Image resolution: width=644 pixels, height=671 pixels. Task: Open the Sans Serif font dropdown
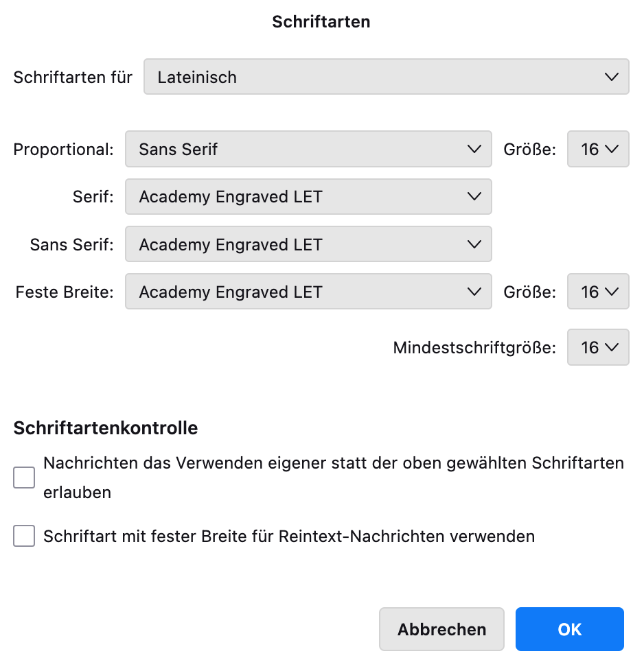(308, 245)
